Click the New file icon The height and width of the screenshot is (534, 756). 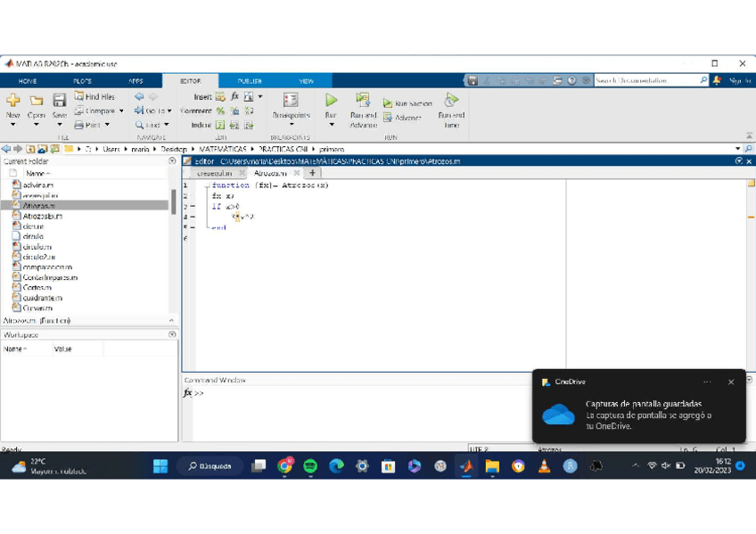(x=12, y=102)
